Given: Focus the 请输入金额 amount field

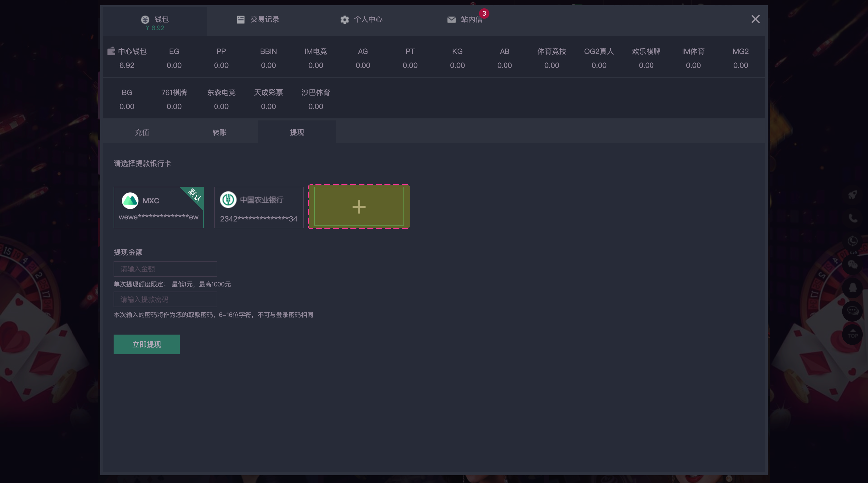Looking at the screenshot, I should click(165, 269).
